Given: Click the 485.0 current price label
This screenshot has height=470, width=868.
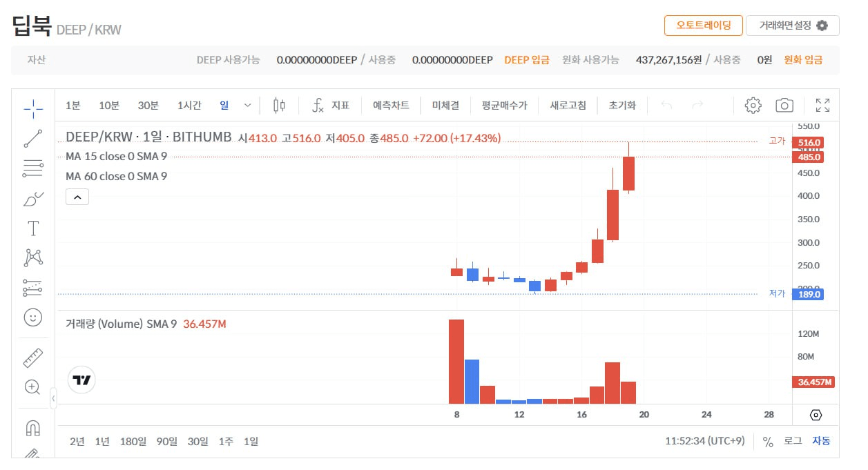Looking at the screenshot, I should click(809, 157).
